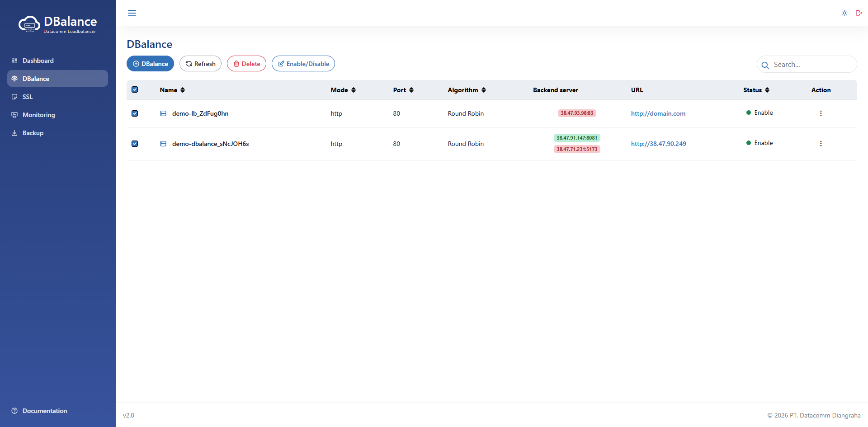868x427 pixels.
Task: Click the hamburger menu icon
Action: pos(132,13)
